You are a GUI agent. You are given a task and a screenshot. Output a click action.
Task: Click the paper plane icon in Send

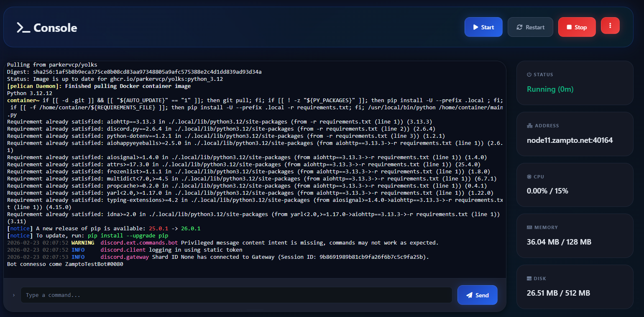(469, 295)
